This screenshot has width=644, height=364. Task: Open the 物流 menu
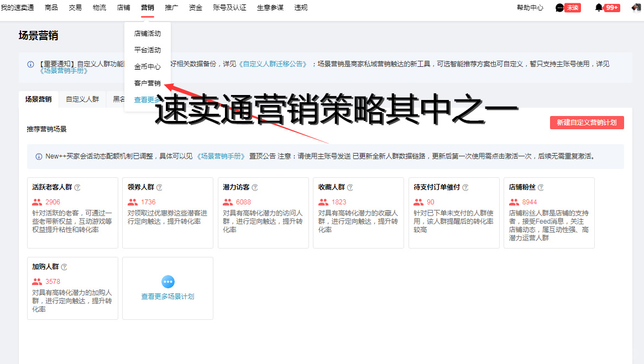[100, 8]
